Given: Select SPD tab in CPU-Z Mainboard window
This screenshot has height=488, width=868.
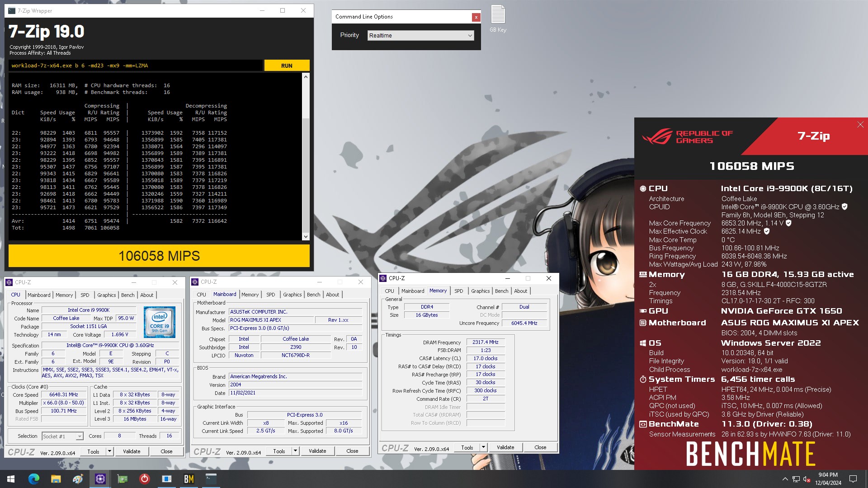Looking at the screenshot, I should pos(270,295).
